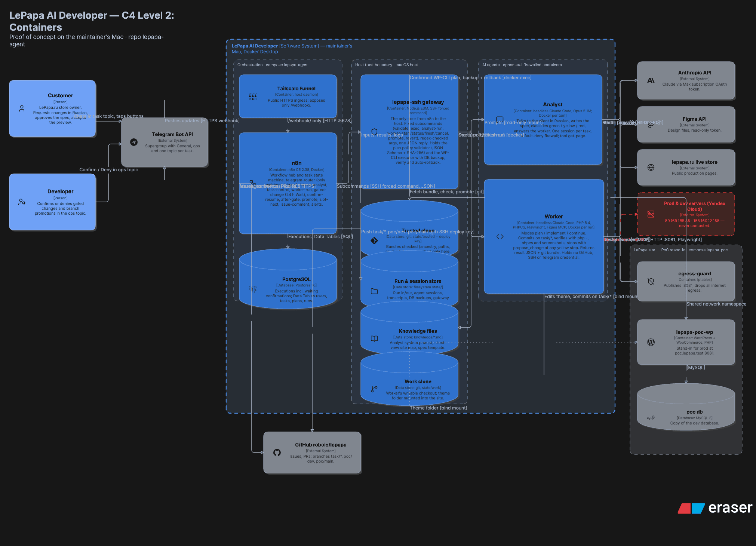Screen dimensions: 756x546
Task: Click the 'Subcommands [SSH forced command, JSON]' label
Action: point(386,186)
